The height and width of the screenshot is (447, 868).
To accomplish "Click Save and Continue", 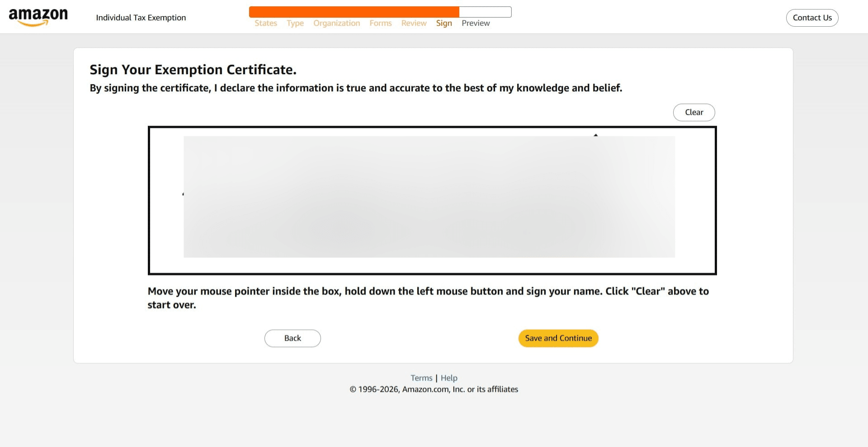I will (558, 338).
